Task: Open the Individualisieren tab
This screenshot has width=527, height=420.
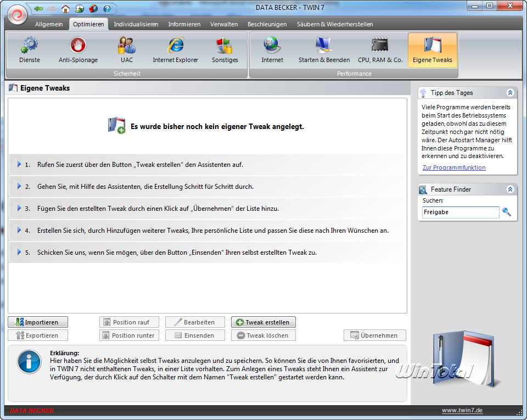Action: [136, 24]
